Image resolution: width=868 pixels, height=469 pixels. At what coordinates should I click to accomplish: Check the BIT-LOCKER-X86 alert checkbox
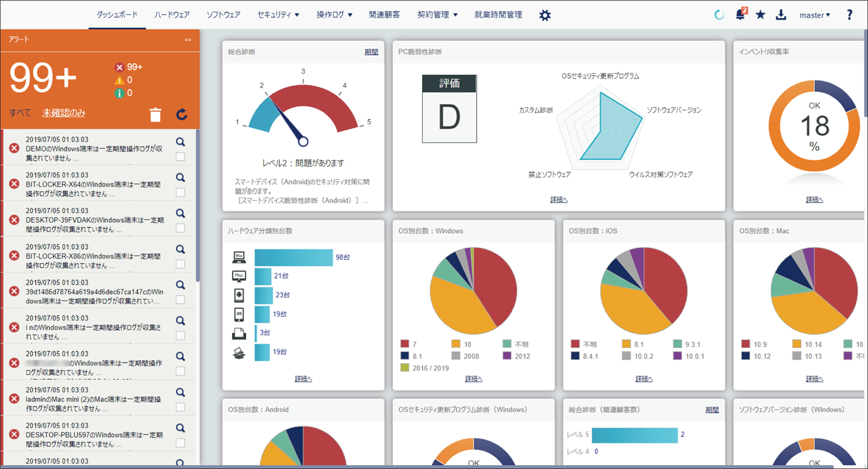coord(180,264)
